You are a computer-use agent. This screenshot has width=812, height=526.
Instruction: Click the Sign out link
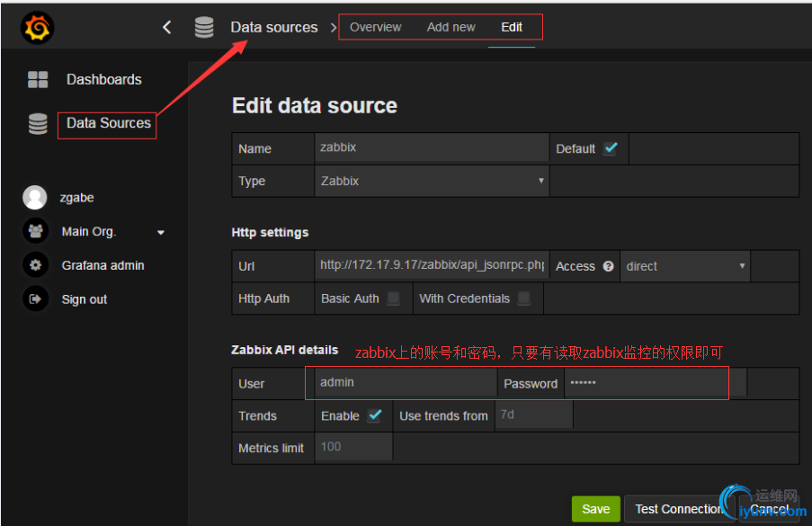tap(85, 299)
